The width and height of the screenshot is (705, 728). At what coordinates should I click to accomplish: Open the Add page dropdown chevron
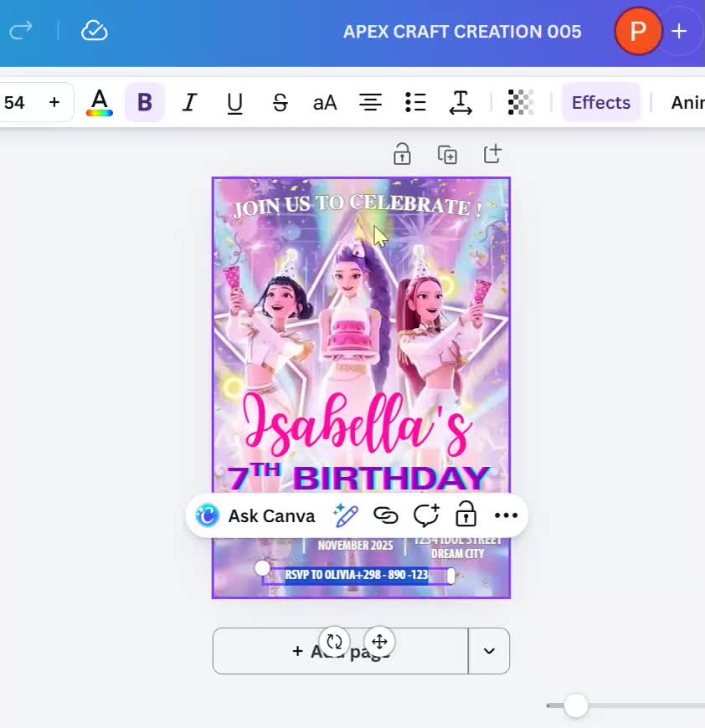(x=488, y=650)
